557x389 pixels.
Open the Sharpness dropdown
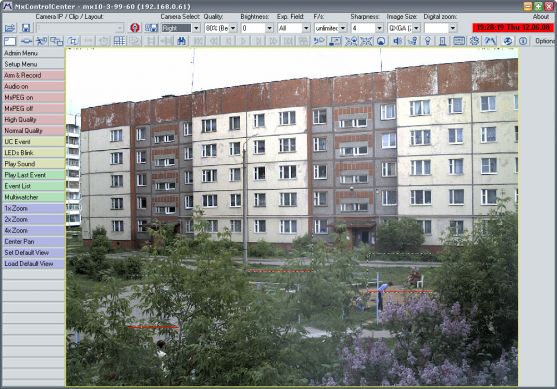tap(379, 28)
